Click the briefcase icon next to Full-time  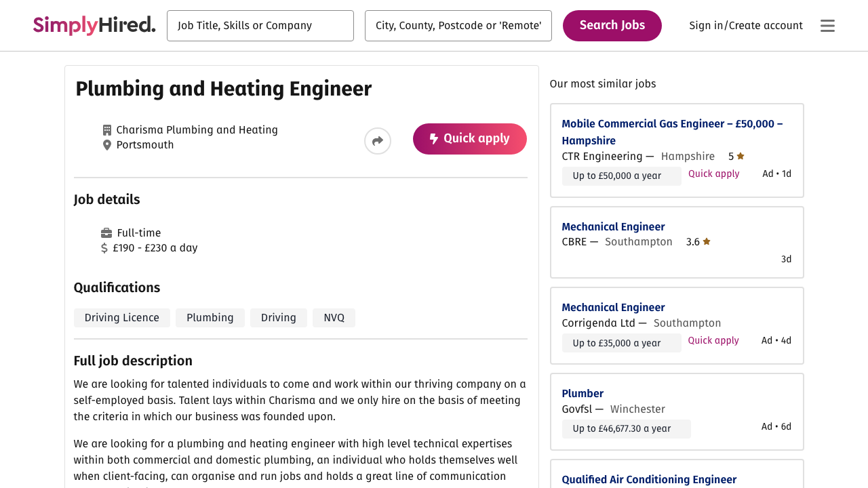[105, 232]
